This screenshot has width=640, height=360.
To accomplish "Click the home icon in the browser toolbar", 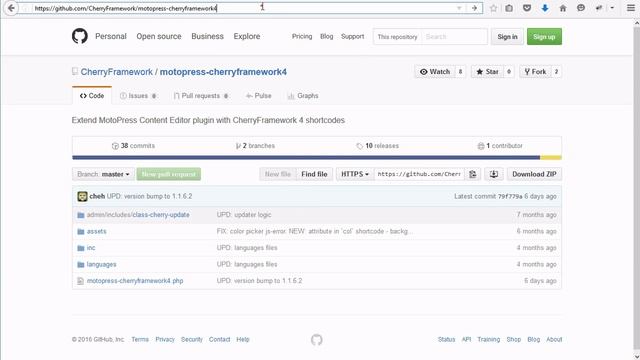I will 563,8.
